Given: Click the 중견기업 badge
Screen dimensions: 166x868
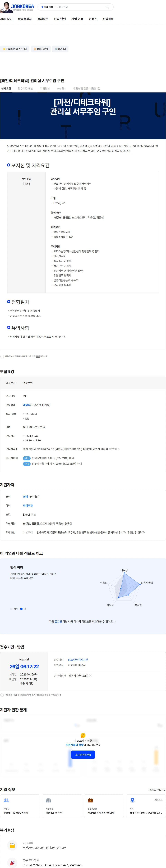Looking at the screenshot, I should point(61,49).
